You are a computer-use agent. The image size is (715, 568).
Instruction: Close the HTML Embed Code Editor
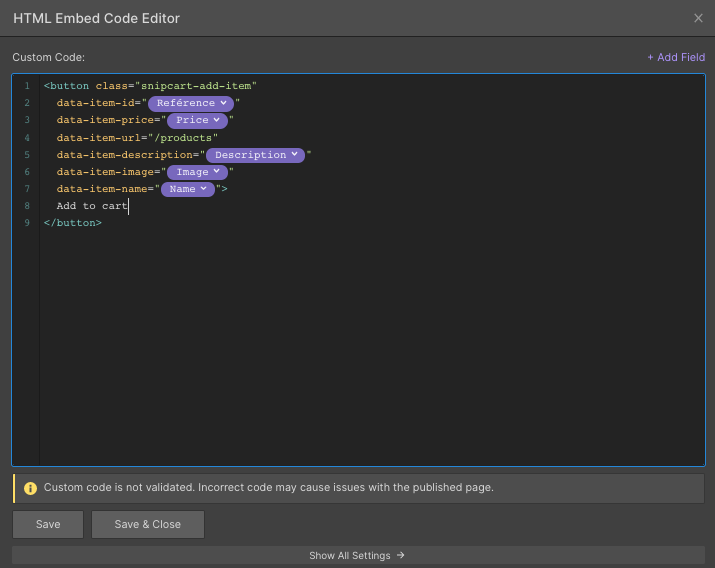coord(698,18)
